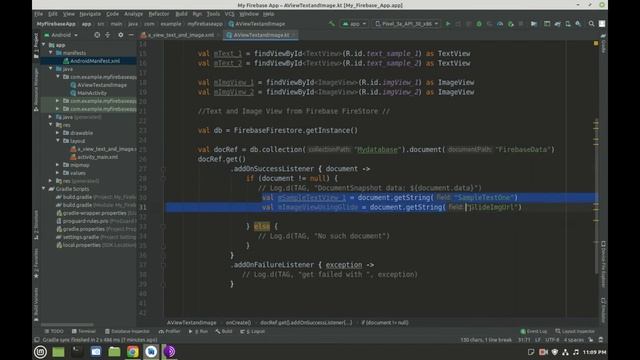The height and width of the screenshot is (360, 640).
Task: Toggle the vertical Project tool window tab
Action: [x=36, y=46]
